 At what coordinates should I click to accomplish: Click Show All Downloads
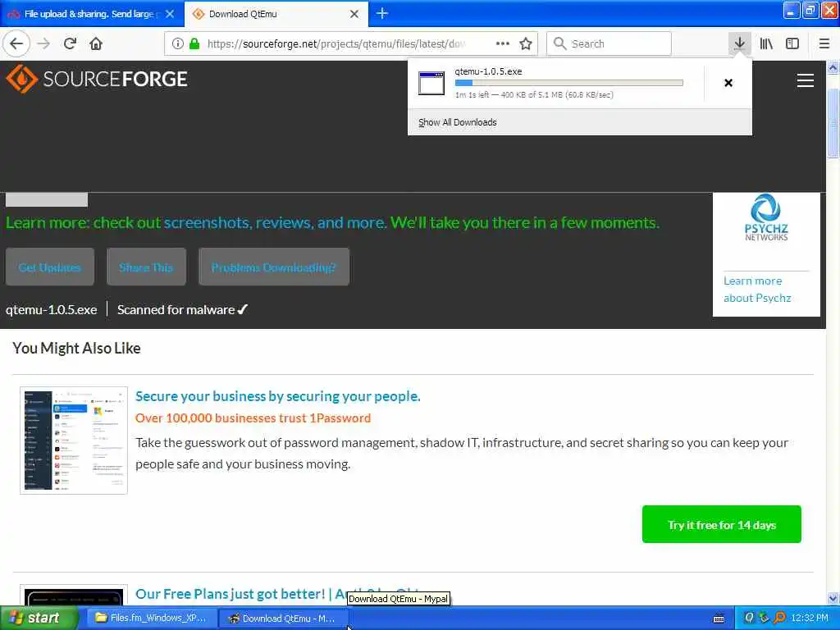[x=457, y=122]
